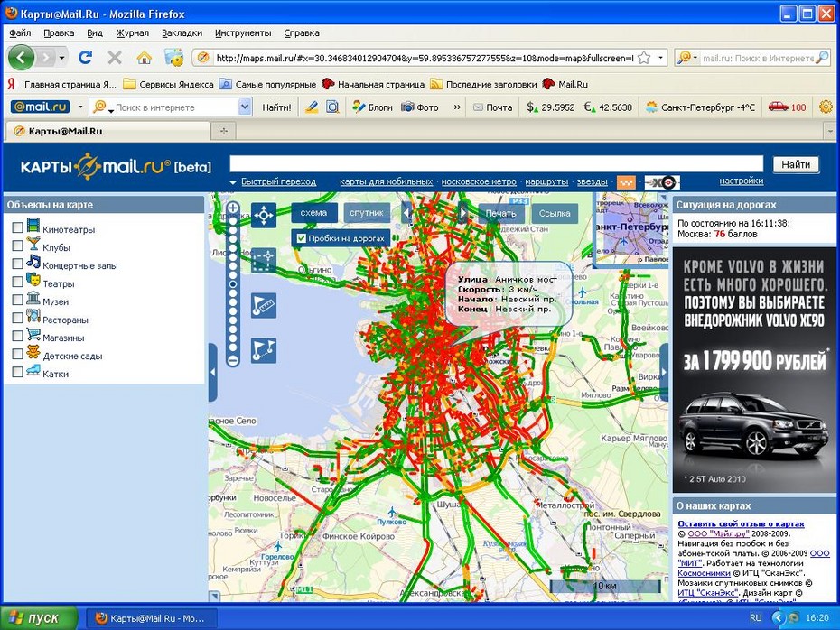
Task: Open the настройки link
Action: pos(741,181)
